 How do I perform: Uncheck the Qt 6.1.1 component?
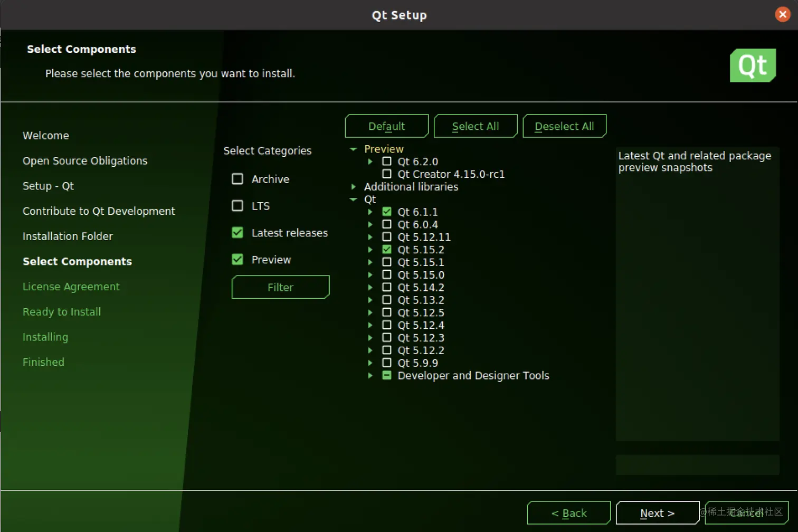387,212
